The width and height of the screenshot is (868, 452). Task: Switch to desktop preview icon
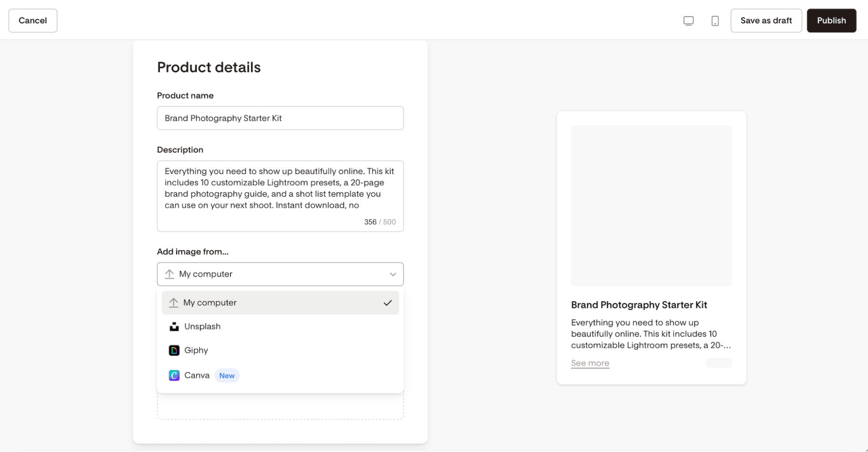coord(688,21)
